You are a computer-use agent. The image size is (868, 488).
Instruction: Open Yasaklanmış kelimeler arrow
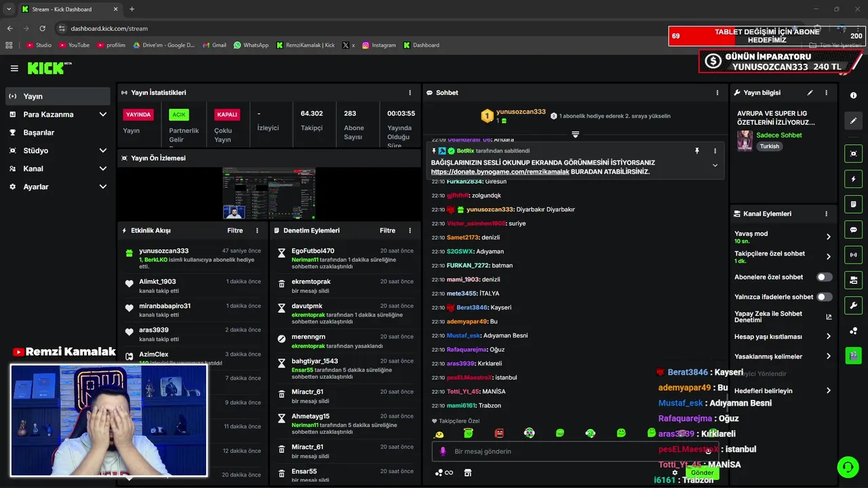(828, 357)
